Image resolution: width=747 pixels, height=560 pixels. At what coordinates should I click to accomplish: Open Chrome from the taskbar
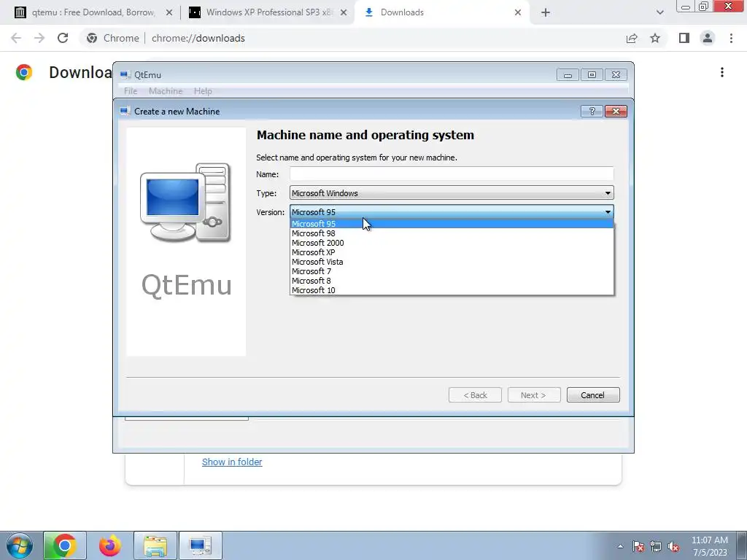coord(65,545)
